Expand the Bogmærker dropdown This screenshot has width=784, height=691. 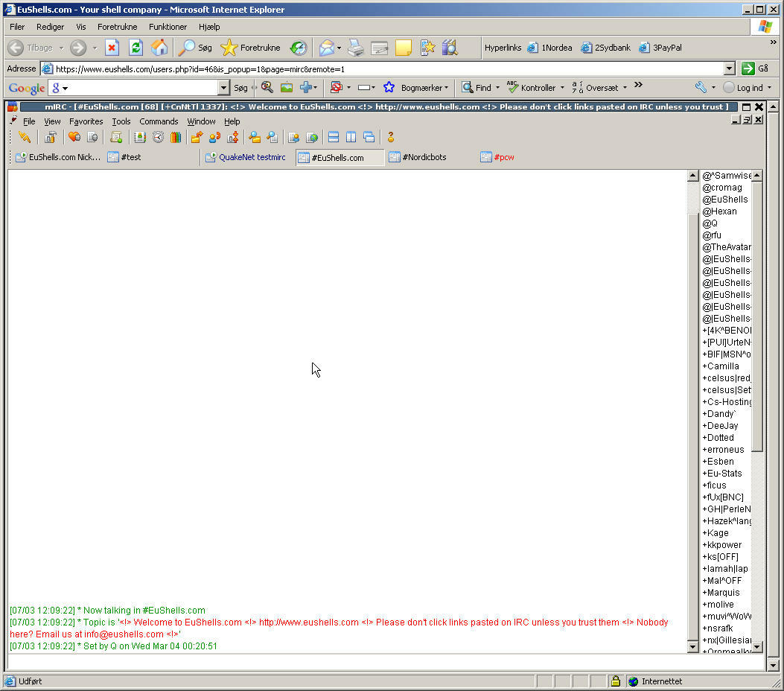(446, 88)
